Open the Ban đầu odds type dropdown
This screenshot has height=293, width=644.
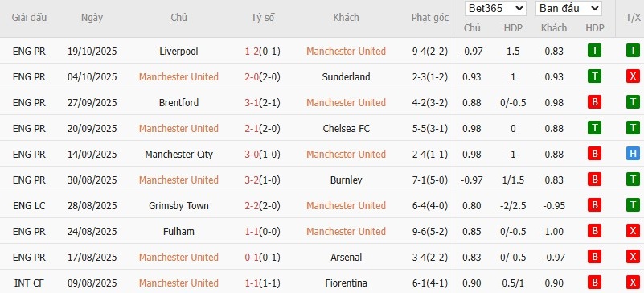568,8
